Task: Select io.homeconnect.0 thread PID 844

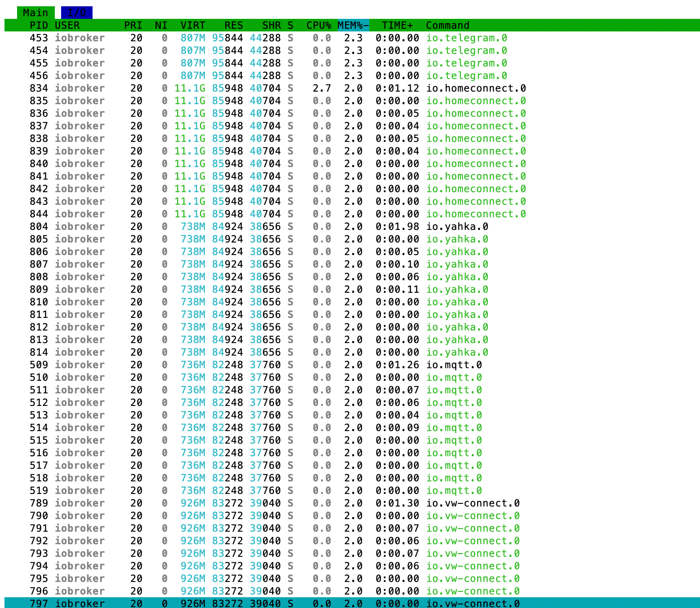Action: pos(352,214)
